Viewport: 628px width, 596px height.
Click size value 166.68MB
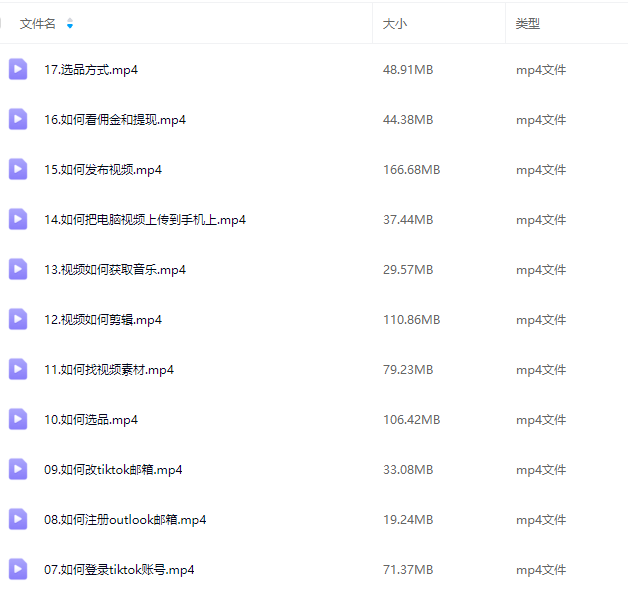tap(412, 170)
